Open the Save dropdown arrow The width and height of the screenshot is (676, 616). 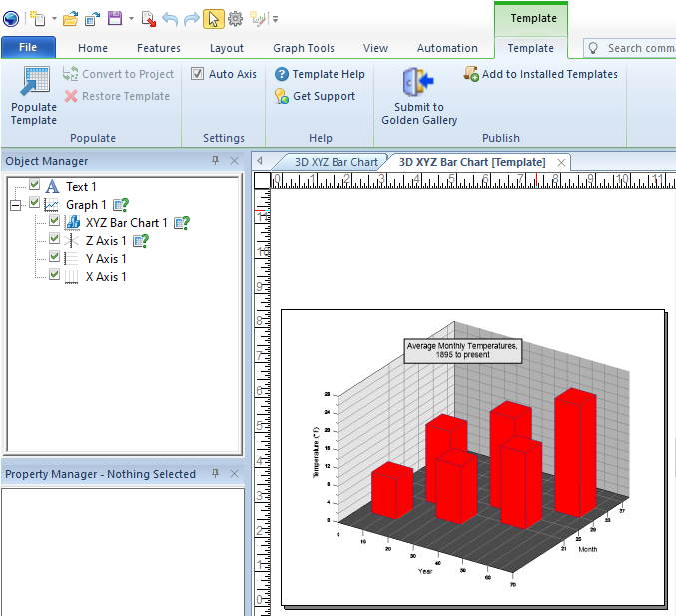(x=131, y=19)
